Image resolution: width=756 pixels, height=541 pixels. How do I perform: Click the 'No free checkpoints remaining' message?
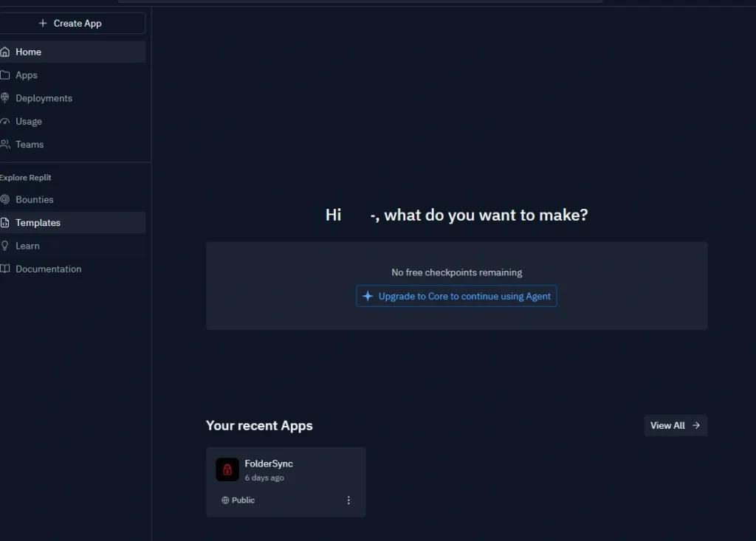point(456,272)
